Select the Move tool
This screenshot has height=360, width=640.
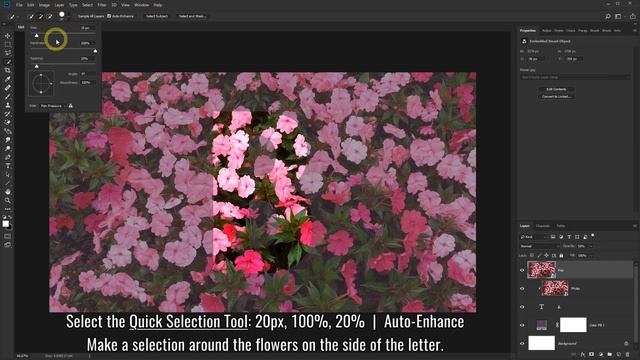[x=7, y=36]
